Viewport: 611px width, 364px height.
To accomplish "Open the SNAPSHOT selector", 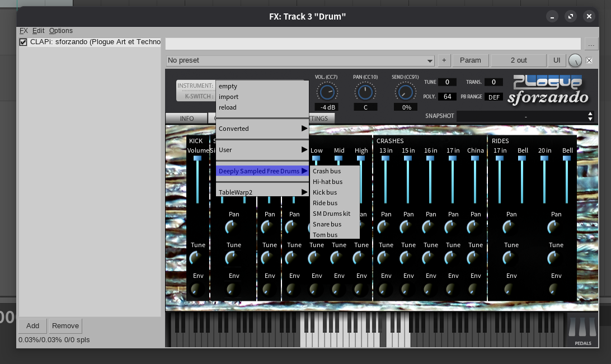I will click(525, 116).
